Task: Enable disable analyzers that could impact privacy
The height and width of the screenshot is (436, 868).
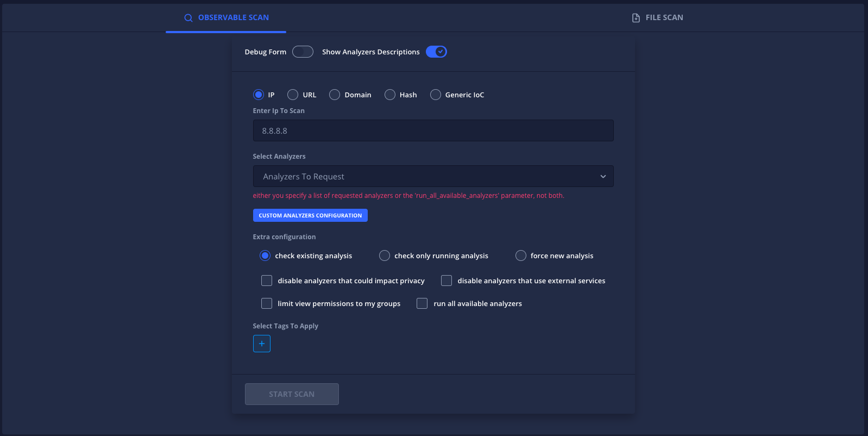Action: click(267, 281)
